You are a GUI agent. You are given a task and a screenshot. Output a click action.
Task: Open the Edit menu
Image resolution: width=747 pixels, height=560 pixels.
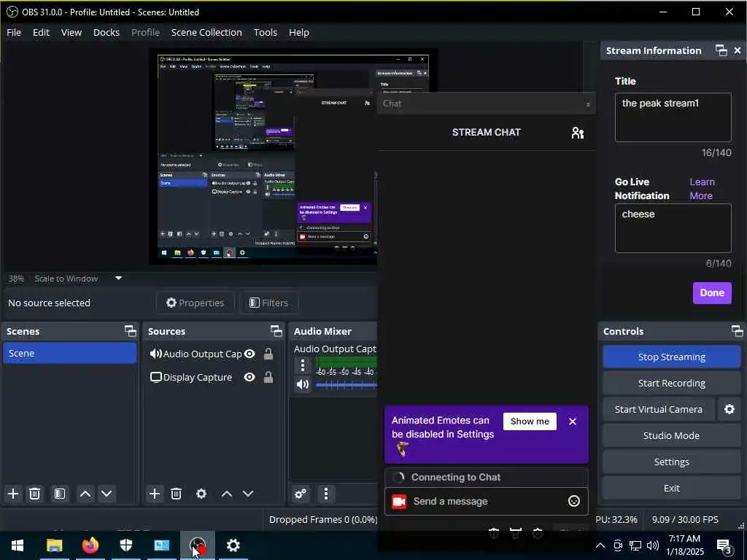click(41, 32)
